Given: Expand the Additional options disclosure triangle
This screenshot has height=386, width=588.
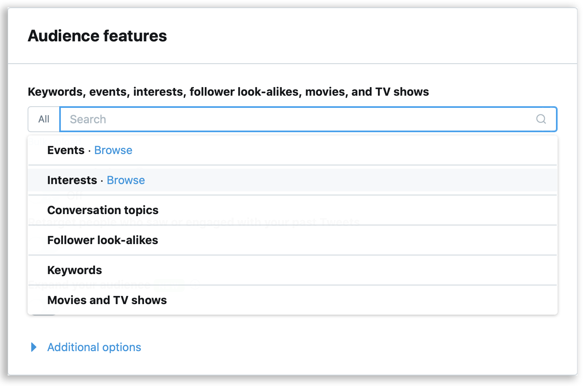Looking at the screenshot, I should (x=34, y=347).
